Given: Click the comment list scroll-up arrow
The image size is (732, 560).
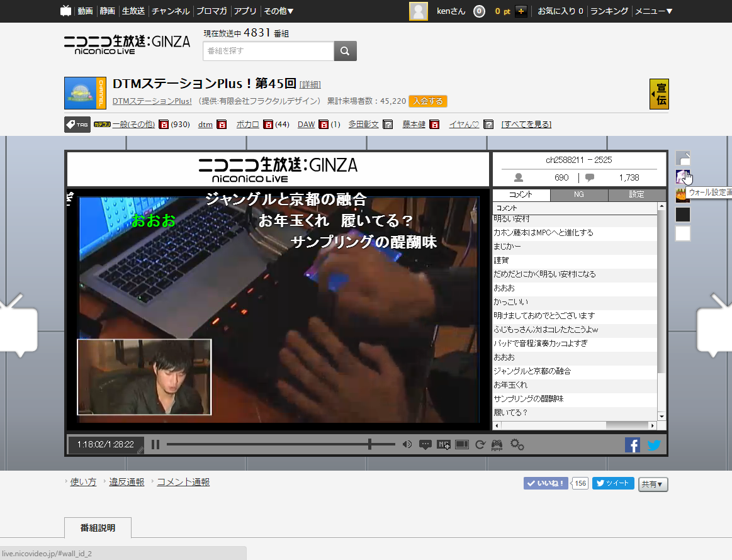Looking at the screenshot, I should 662,206.
